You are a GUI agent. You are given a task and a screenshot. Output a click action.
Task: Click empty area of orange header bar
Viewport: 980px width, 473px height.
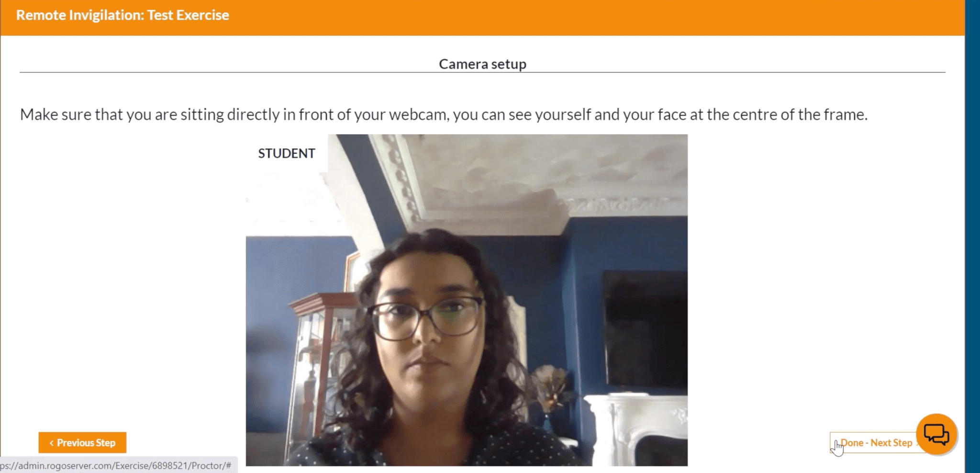click(574, 17)
